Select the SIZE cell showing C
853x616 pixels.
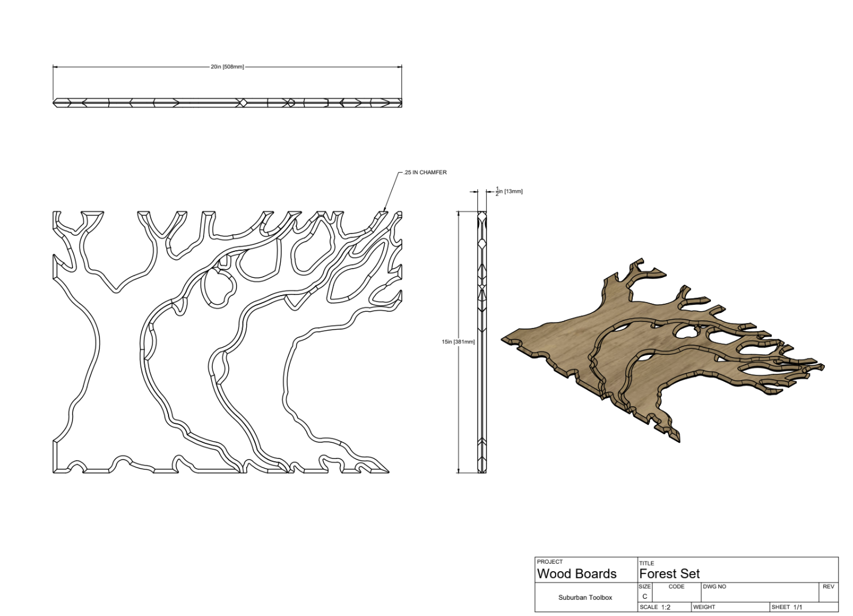[645, 596]
